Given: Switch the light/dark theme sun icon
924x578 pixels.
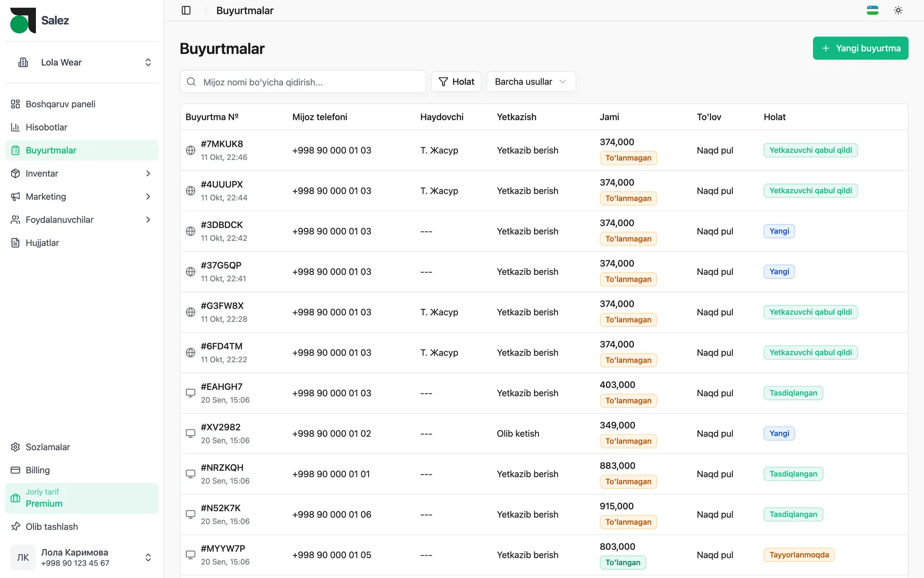Looking at the screenshot, I should 898,10.
